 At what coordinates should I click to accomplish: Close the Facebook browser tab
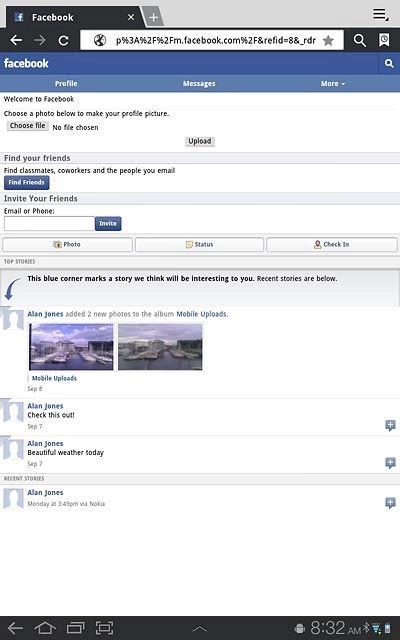coord(131,17)
